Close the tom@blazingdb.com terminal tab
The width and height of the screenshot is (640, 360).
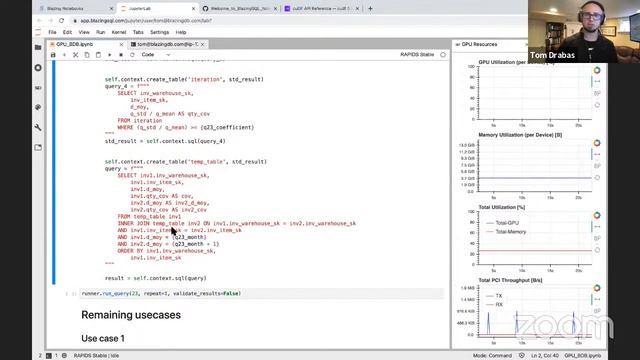point(202,44)
